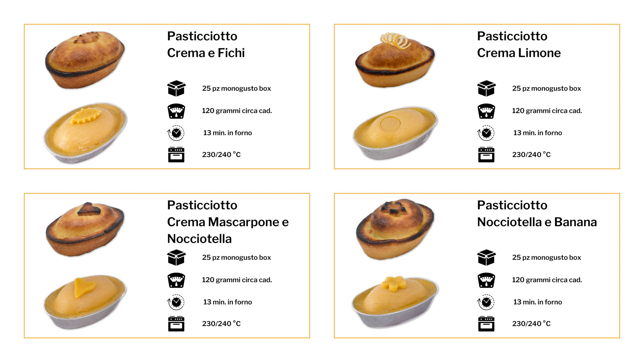
Task: Click the timer icon in Crema Limone card
Action: click(486, 133)
